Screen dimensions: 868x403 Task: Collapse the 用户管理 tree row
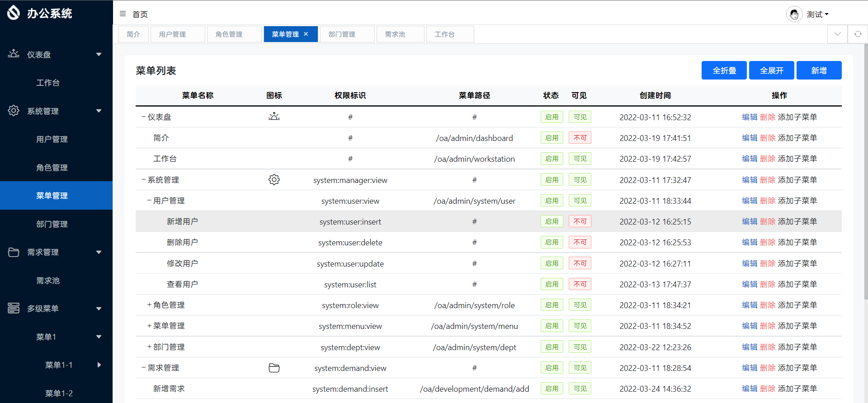tap(149, 201)
